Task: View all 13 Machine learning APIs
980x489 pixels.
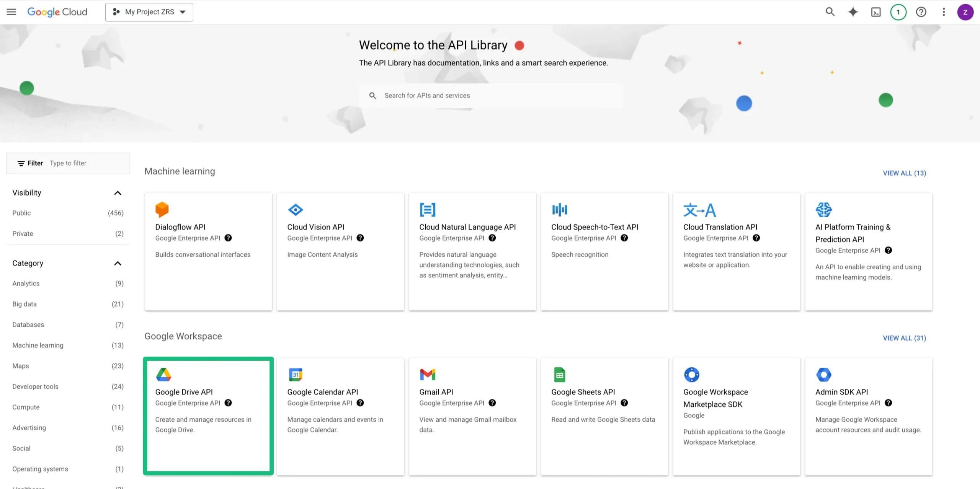Action: [x=904, y=173]
